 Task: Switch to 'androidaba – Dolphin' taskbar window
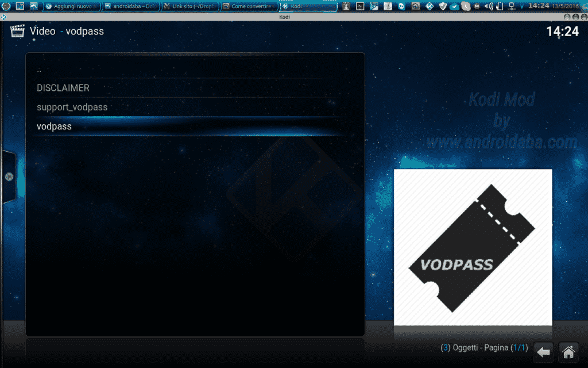point(131,6)
